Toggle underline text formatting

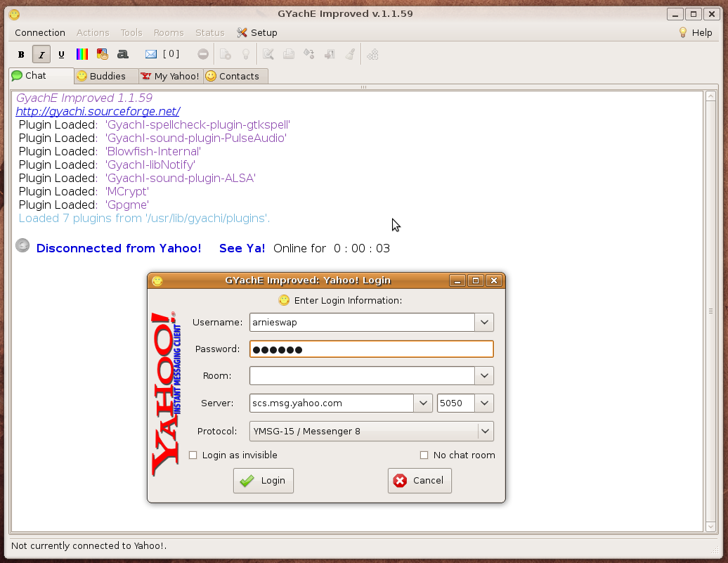(62, 54)
